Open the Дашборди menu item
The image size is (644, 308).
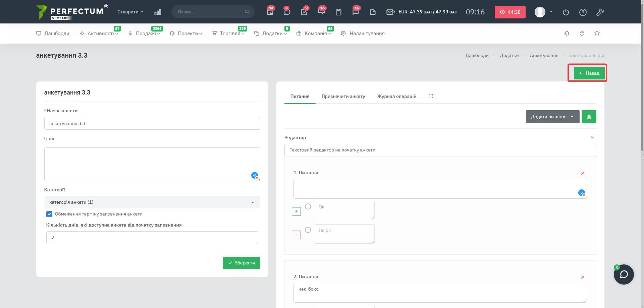pos(53,34)
